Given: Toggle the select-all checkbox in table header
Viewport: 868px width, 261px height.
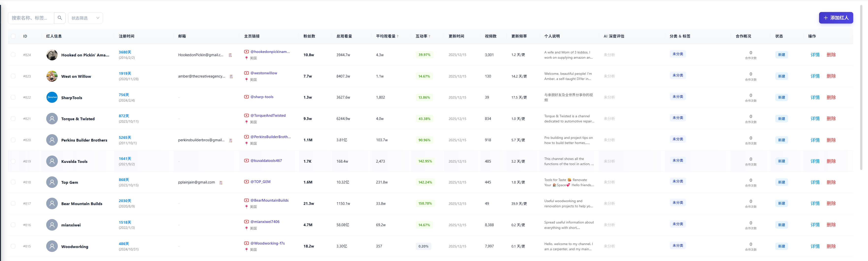Looking at the screenshot, I should pyautogui.click(x=13, y=36).
